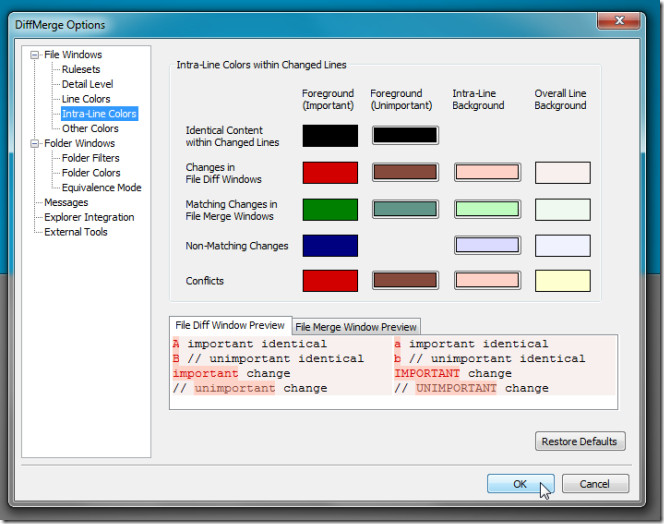The image size is (664, 524).
Task: Collapse the File Windows tree node
Action: pos(35,55)
